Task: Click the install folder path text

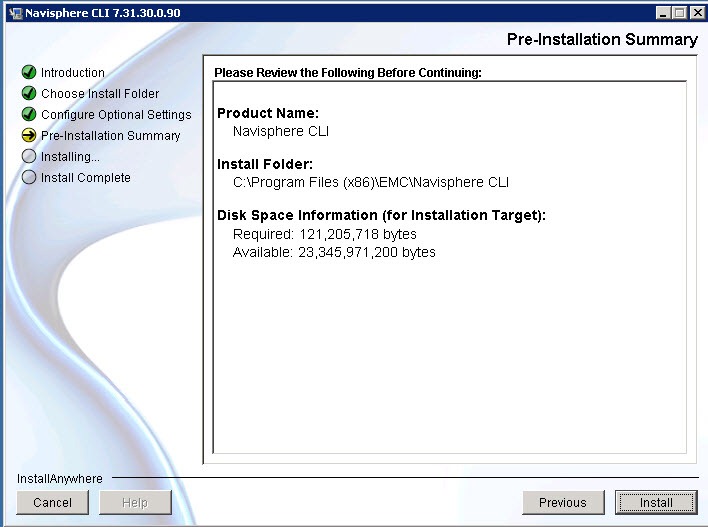Action: [x=370, y=182]
